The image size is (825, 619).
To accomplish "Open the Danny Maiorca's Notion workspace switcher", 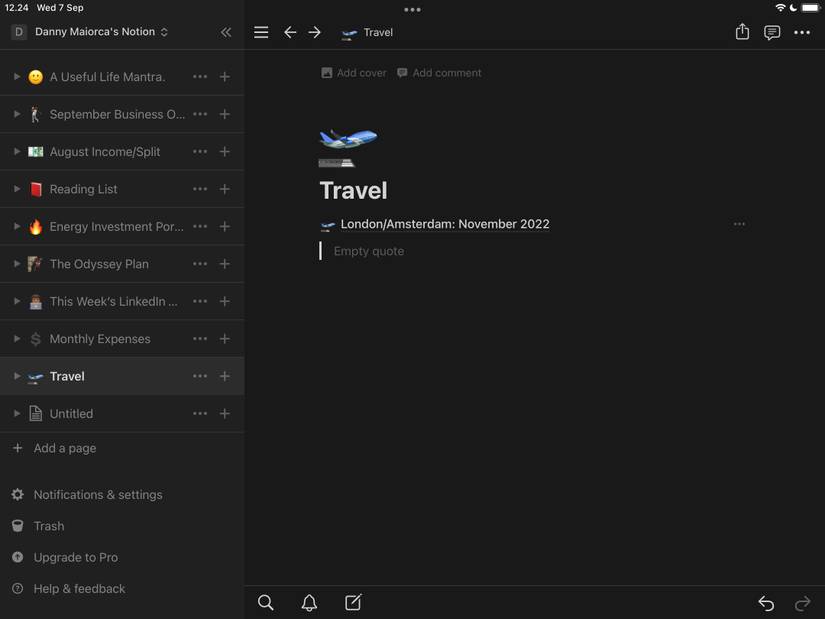I will [95, 31].
